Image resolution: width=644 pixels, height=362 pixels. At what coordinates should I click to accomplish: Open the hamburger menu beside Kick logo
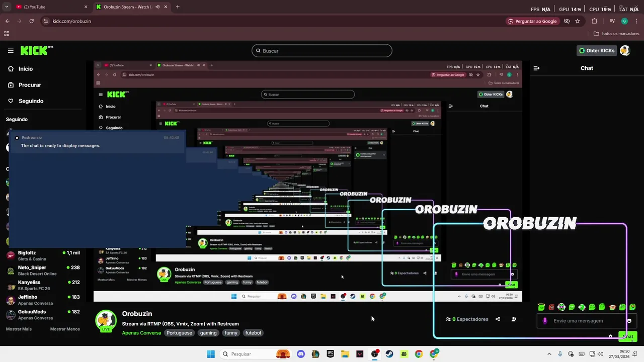[x=11, y=50]
